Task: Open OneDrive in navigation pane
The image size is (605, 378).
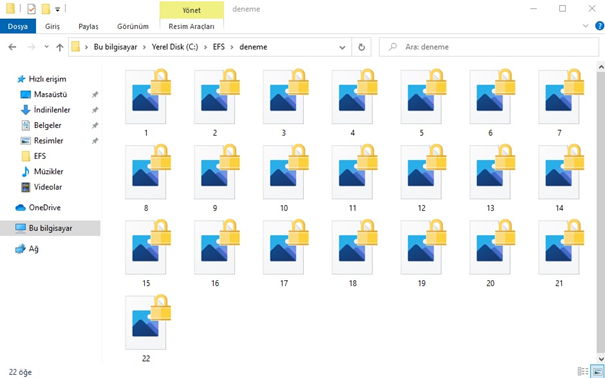Action: click(x=44, y=208)
